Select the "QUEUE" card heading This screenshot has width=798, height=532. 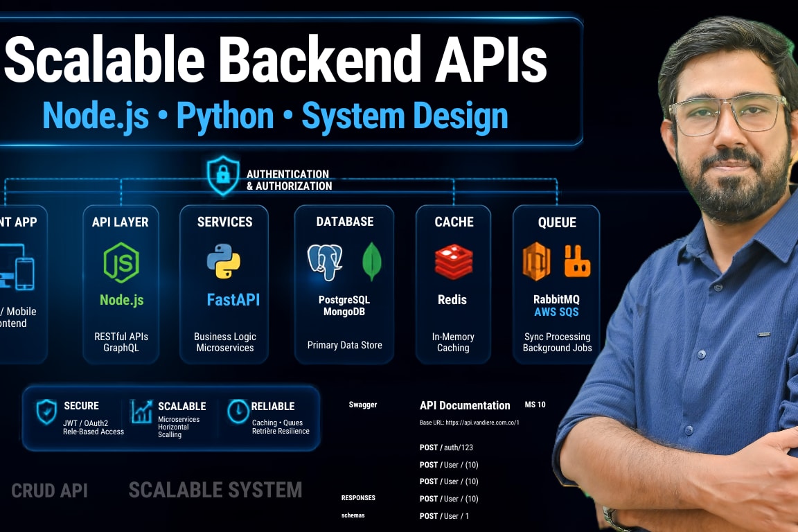[x=557, y=222]
